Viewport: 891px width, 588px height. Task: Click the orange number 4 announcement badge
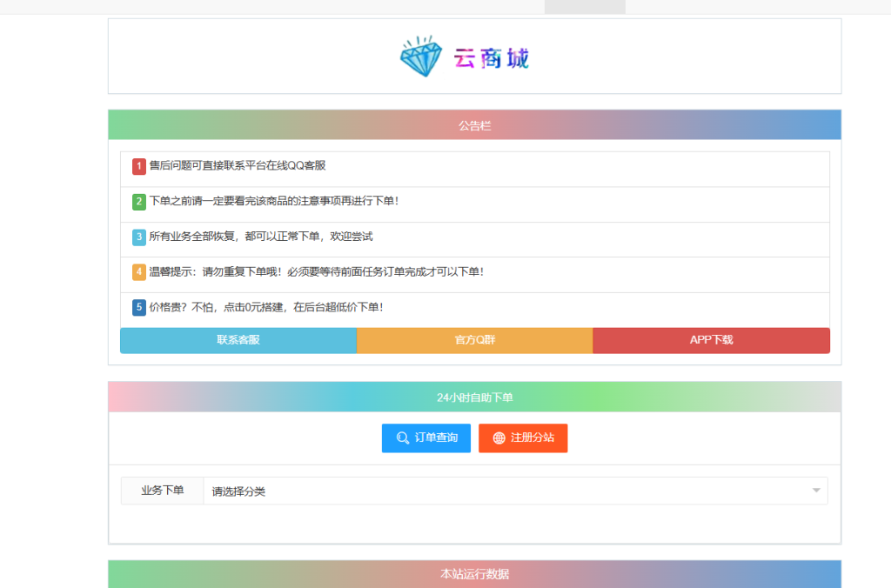(138, 271)
